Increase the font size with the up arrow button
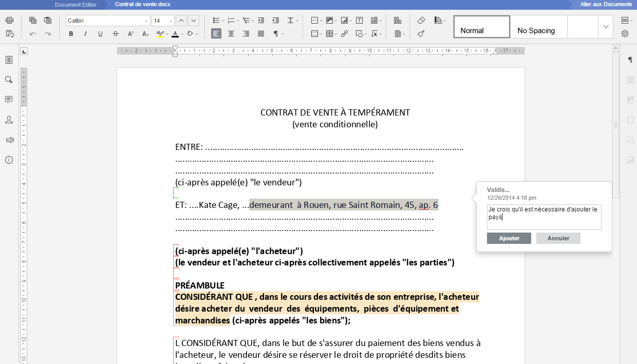 [181, 21]
